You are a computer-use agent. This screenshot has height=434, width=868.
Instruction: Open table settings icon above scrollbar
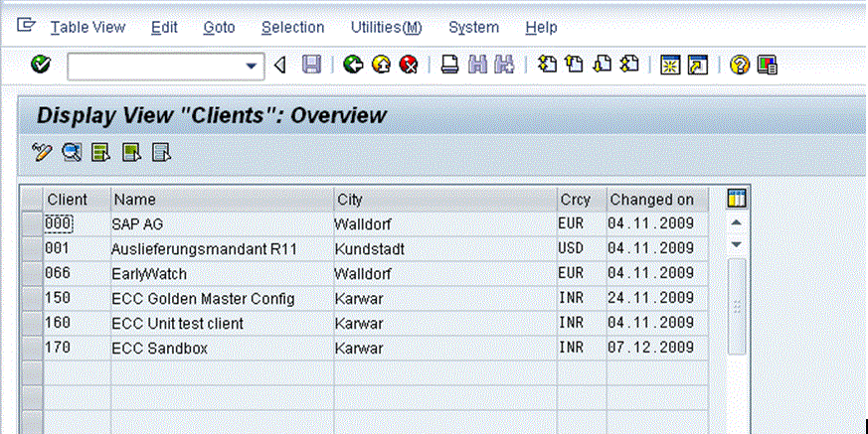click(x=737, y=200)
